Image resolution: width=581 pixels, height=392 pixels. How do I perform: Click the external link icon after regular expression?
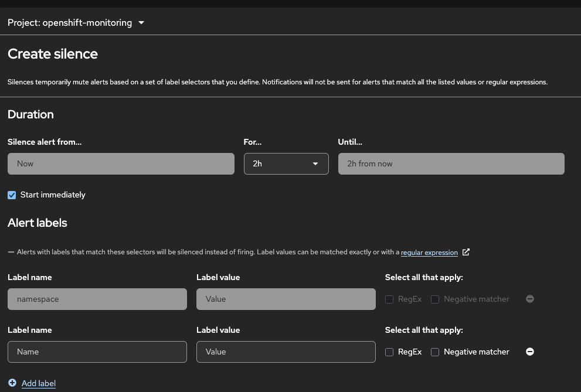coord(466,252)
